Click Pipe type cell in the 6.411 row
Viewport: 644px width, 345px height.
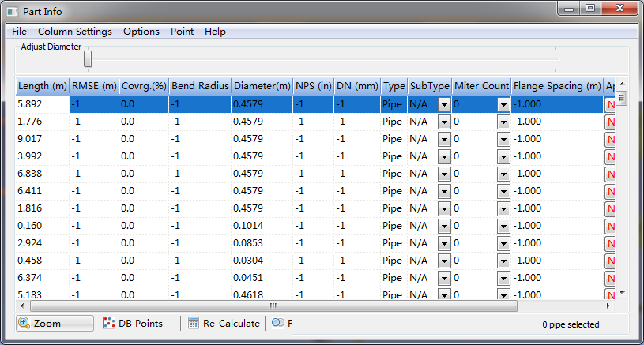[392, 191]
